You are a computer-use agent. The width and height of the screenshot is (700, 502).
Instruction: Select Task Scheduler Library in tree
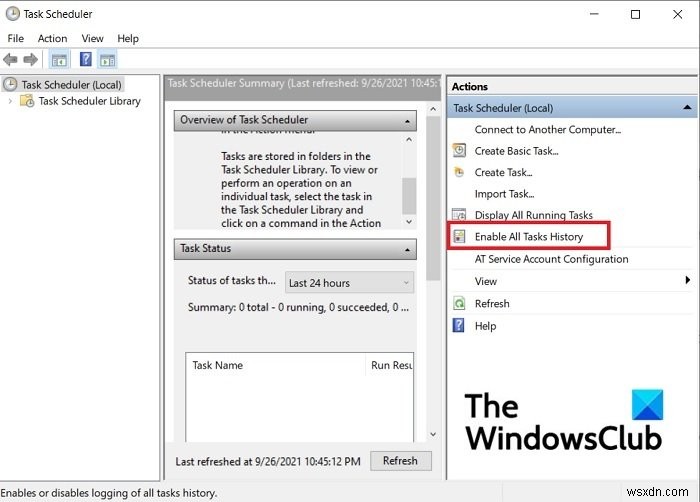click(x=90, y=101)
